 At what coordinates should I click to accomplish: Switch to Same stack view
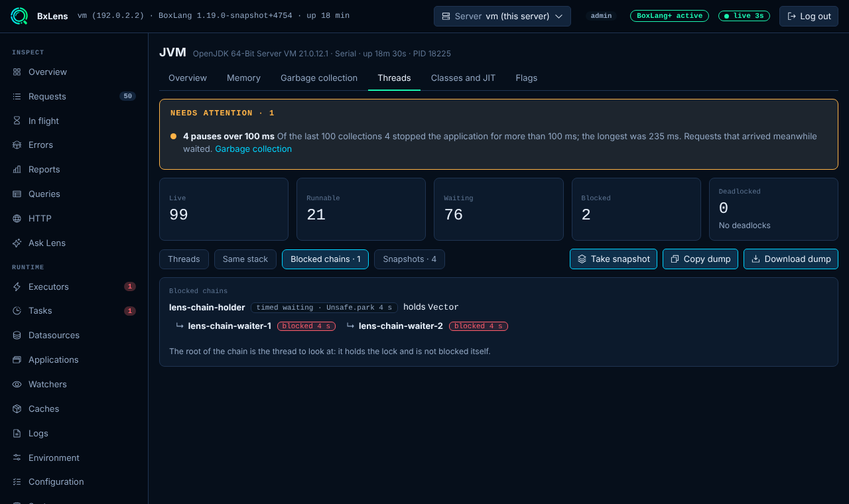point(245,259)
